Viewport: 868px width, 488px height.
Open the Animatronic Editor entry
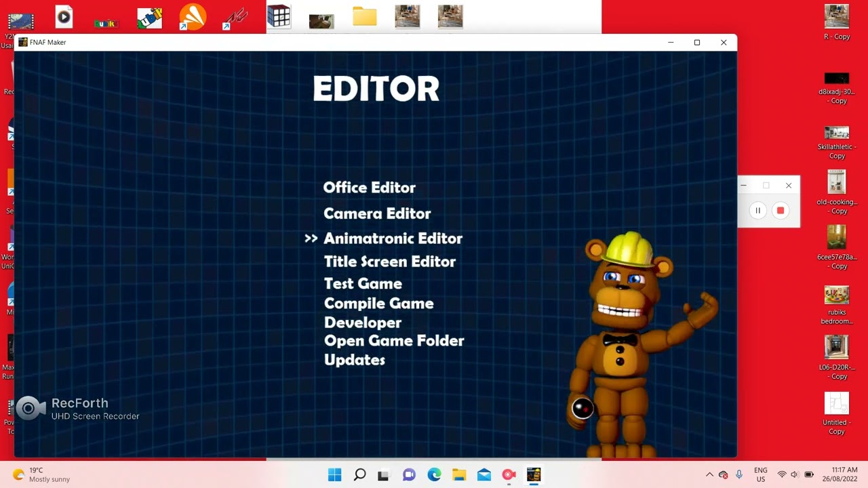click(393, 239)
